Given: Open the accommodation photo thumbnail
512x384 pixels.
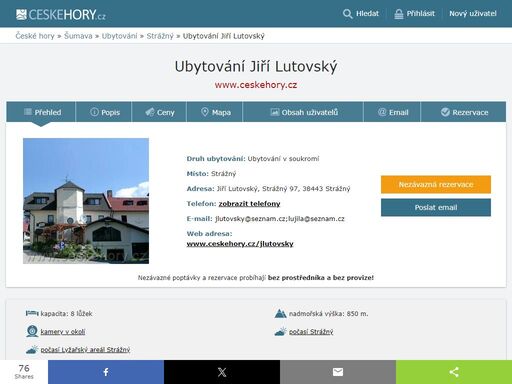Looking at the screenshot, I should pos(86,201).
